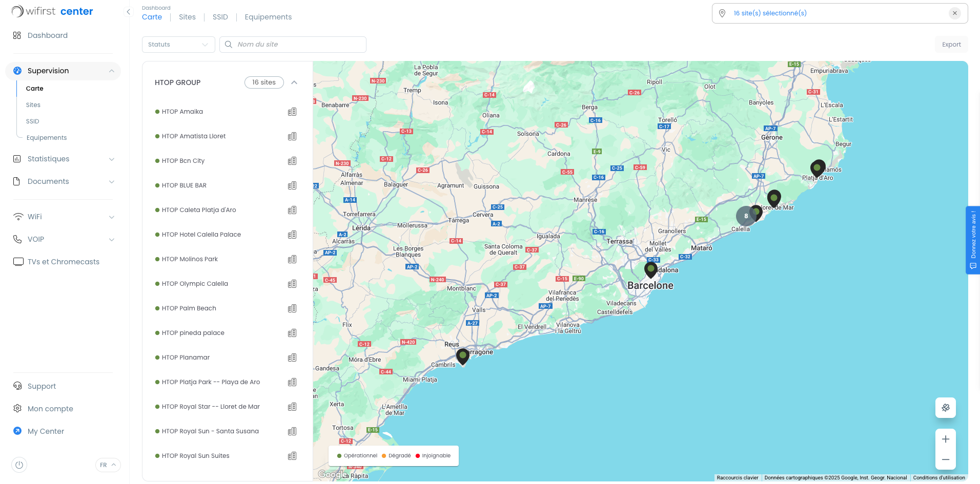The image size is (980, 484).
Task: Expand the Documents menu
Action: click(111, 182)
